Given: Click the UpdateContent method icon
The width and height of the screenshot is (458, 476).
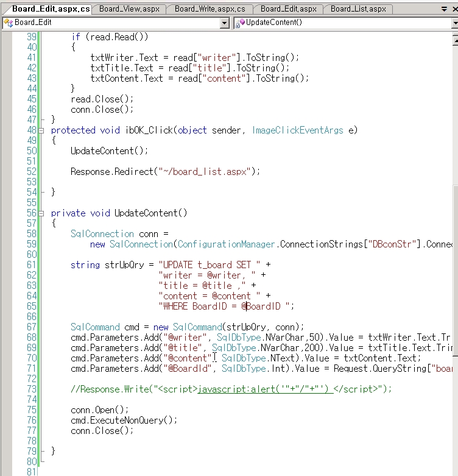Looking at the screenshot, I should pyautogui.click(x=240, y=23).
